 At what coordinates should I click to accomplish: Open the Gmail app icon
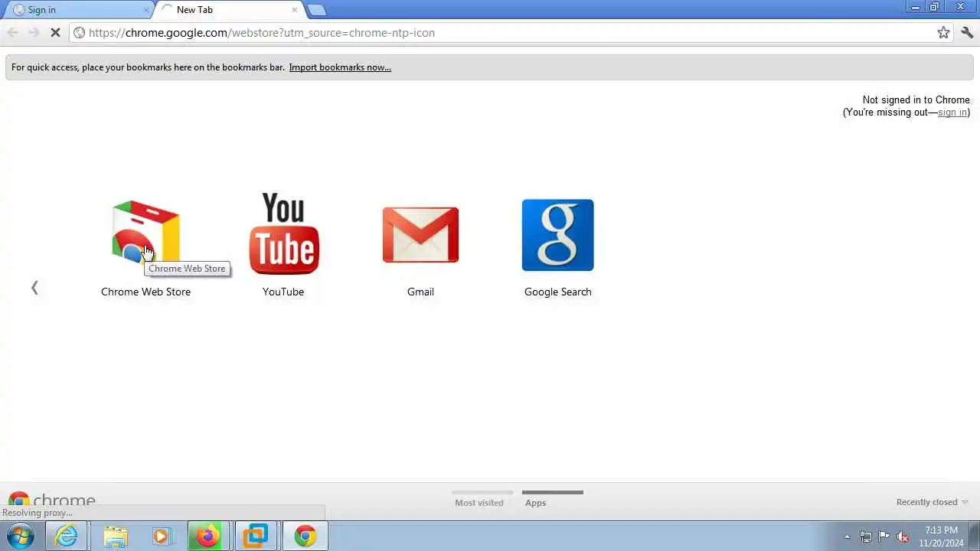click(x=420, y=235)
